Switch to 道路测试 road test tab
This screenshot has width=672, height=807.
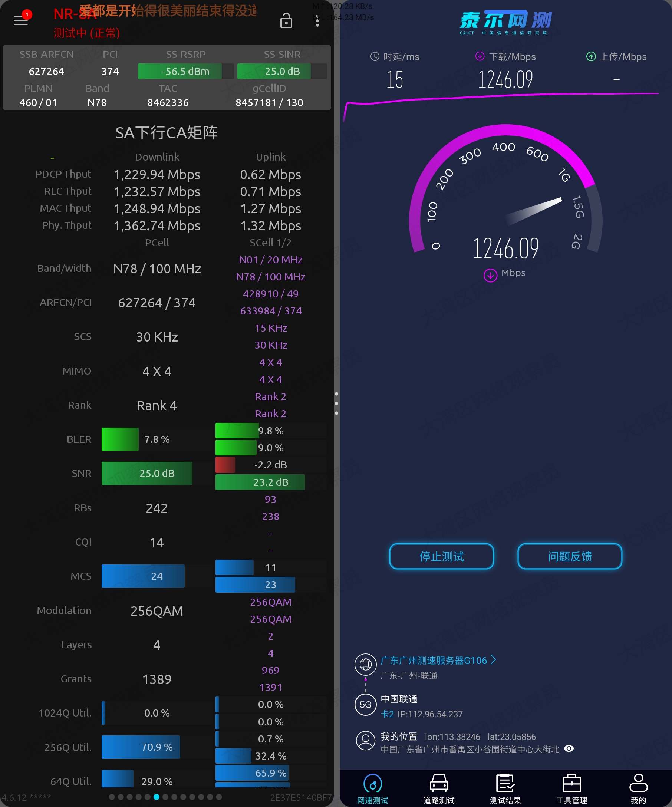tap(439, 788)
